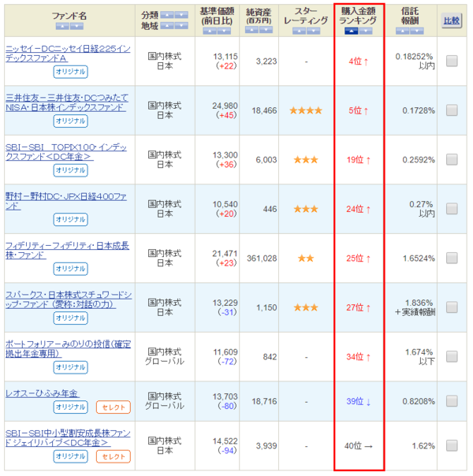Open ニッセイ-DCニッセイ日経225インデックスファンドA link
Viewport: 473px width, 476px height.
pyautogui.click(x=68, y=54)
